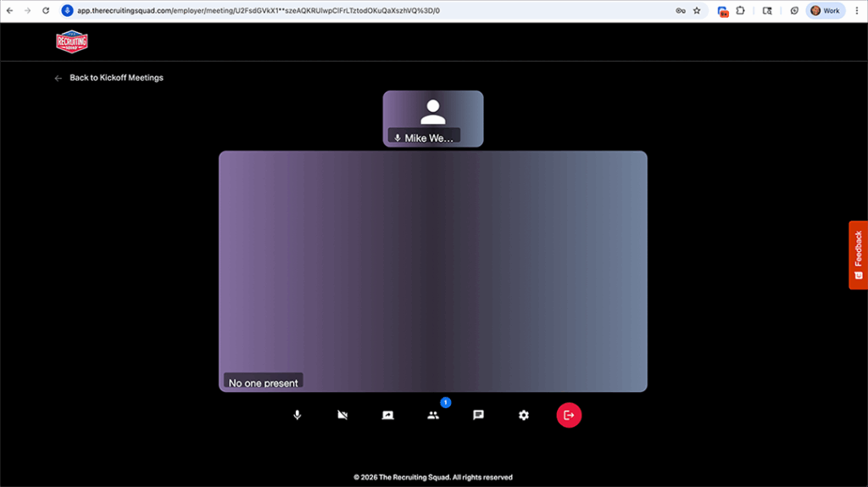Open the meeting chat panel
868x487 pixels.
pyautogui.click(x=478, y=415)
